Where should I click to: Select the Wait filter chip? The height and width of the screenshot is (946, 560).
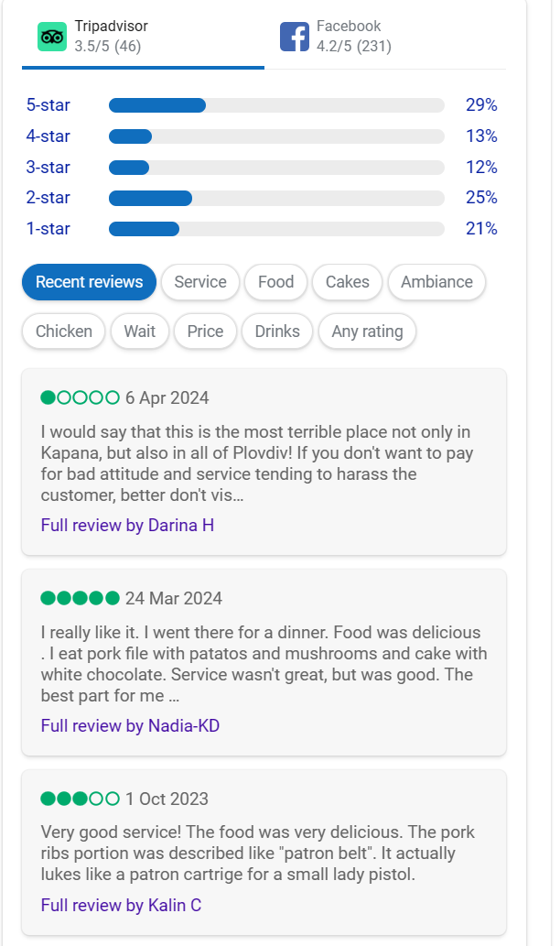[x=140, y=332]
